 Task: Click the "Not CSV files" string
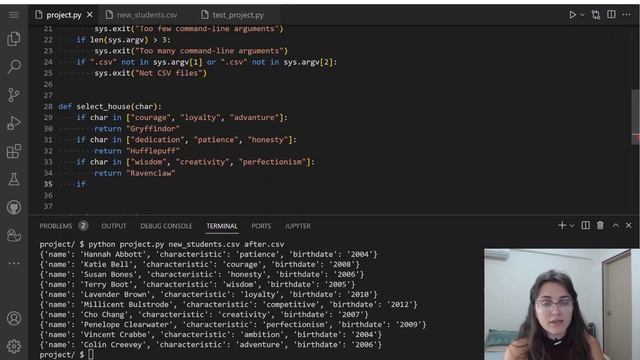point(169,73)
